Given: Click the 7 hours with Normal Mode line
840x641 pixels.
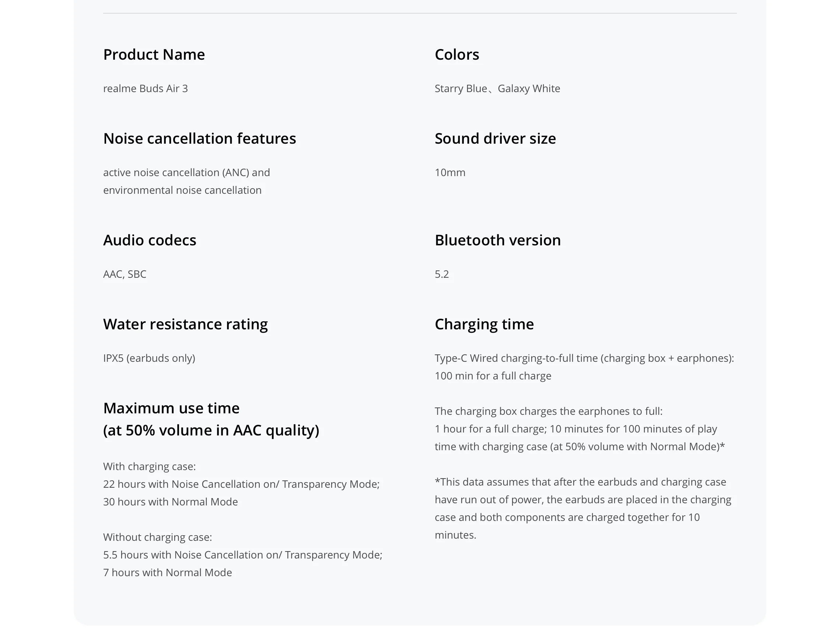Looking at the screenshot, I should (x=168, y=573).
